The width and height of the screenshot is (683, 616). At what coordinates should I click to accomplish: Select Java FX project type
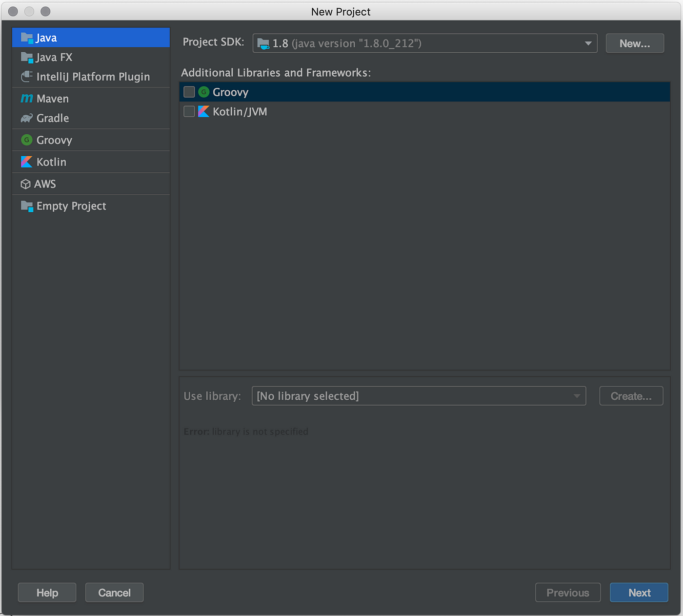(91, 57)
